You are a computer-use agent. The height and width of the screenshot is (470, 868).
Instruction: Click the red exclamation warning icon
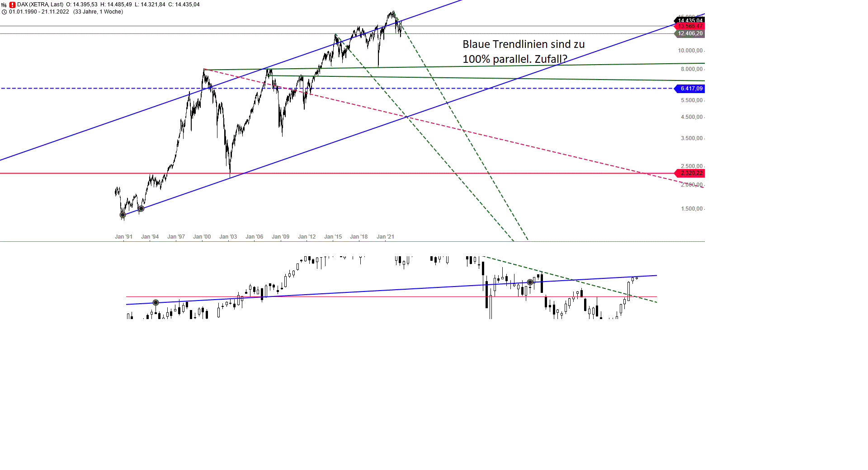point(12,5)
